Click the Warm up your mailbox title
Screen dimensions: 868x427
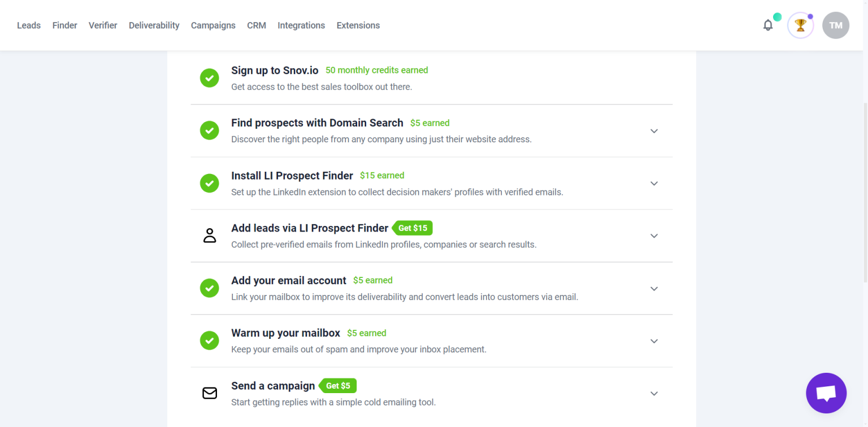pos(285,333)
